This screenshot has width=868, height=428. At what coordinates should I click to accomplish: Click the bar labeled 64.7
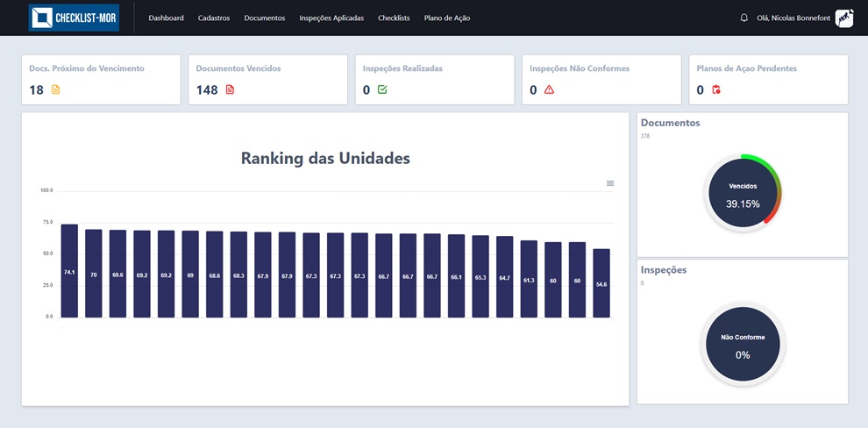(x=504, y=277)
